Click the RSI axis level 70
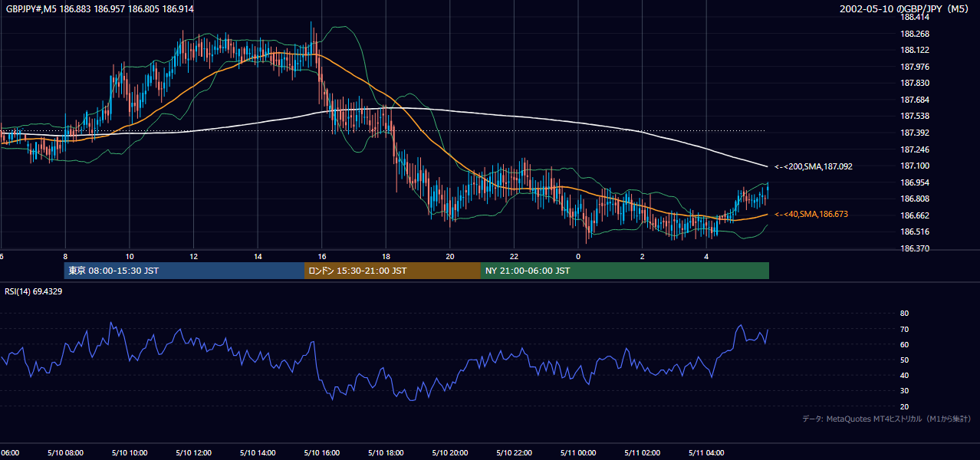 904,329
